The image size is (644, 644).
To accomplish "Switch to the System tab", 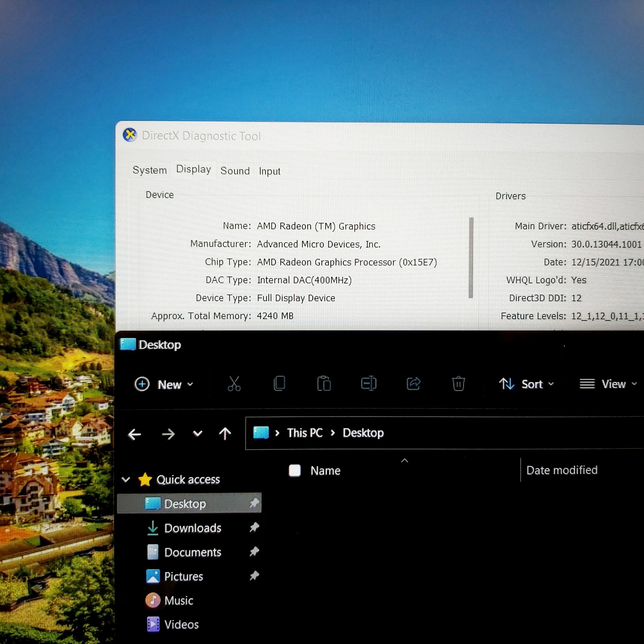I will [x=150, y=170].
